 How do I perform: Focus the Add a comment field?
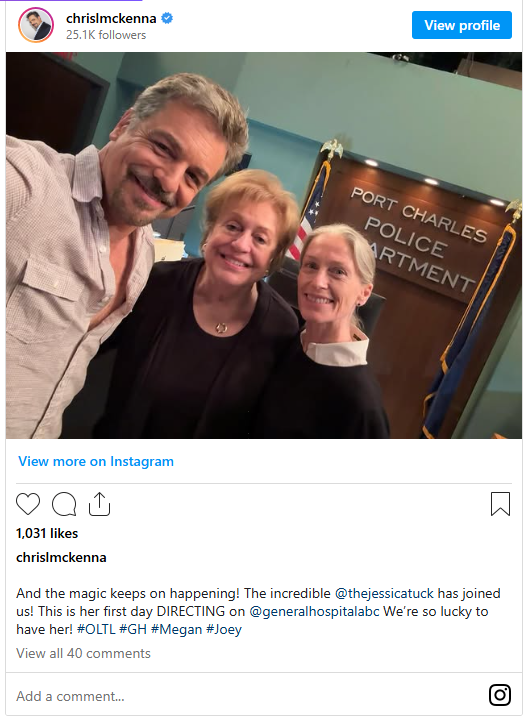pyautogui.click(x=248, y=696)
